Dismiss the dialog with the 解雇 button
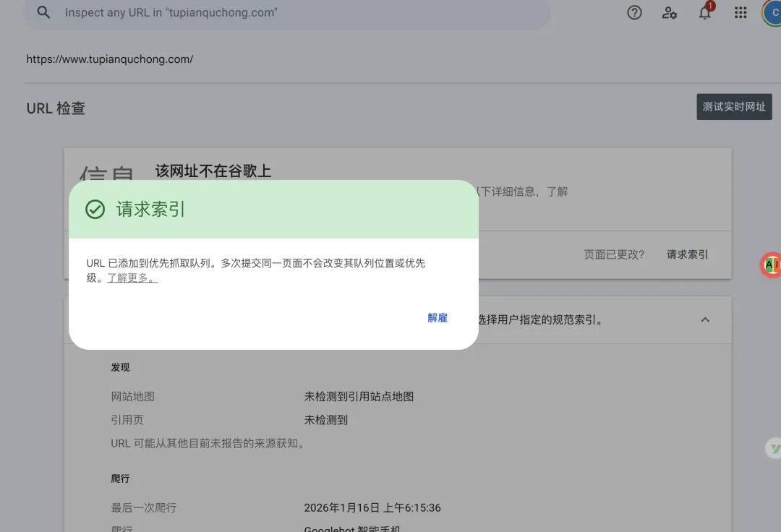Viewport: 781px width, 532px height. (438, 318)
